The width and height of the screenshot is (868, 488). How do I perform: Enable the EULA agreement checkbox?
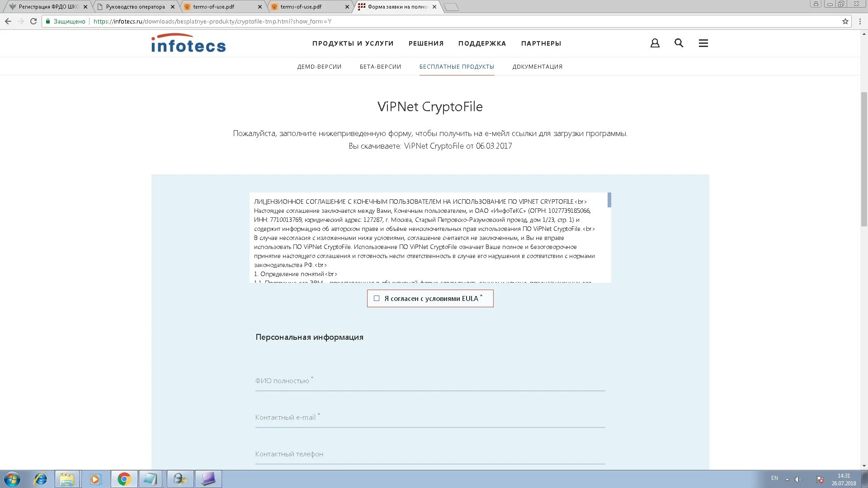(x=376, y=299)
